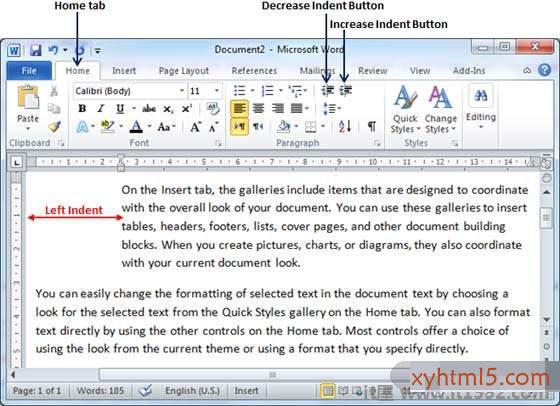The height and width of the screenshot is (406, 560).
Task: Click the Center alignment icon
Action: (258, 109)
